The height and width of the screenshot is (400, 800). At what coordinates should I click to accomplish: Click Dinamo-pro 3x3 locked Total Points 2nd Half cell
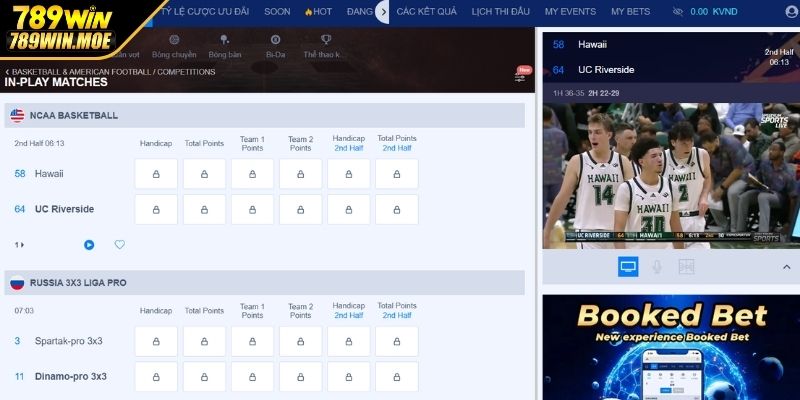coord(396,377)
